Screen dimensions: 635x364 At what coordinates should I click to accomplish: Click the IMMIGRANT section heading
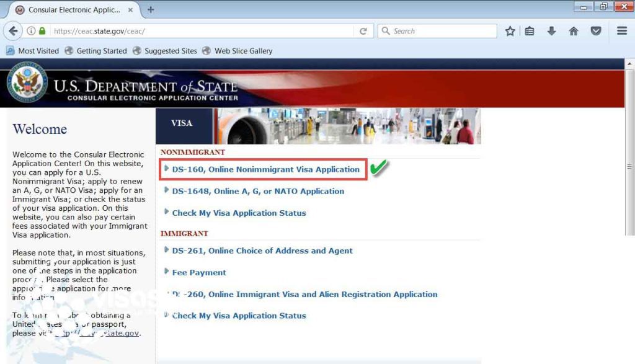(x=184, y=234)
